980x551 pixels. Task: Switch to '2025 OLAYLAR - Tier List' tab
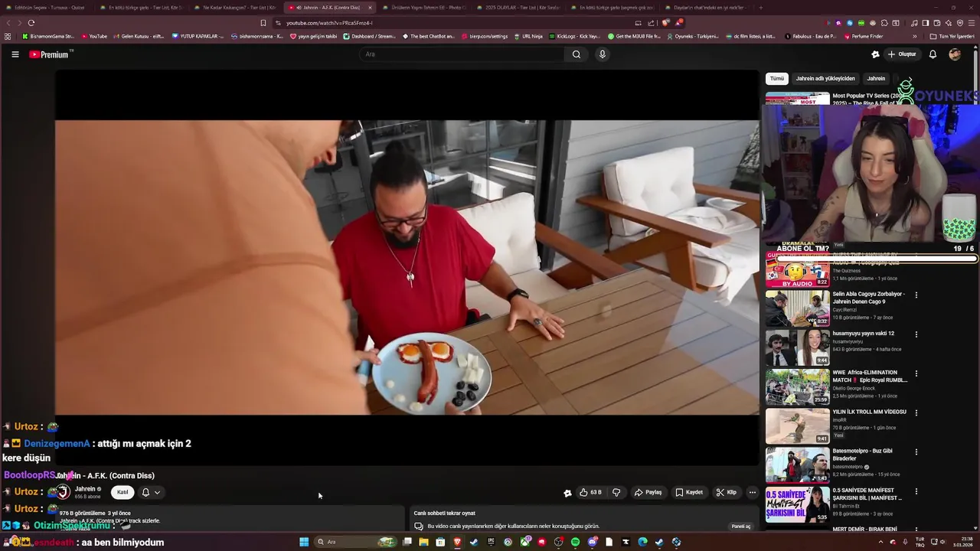(518, 8)
